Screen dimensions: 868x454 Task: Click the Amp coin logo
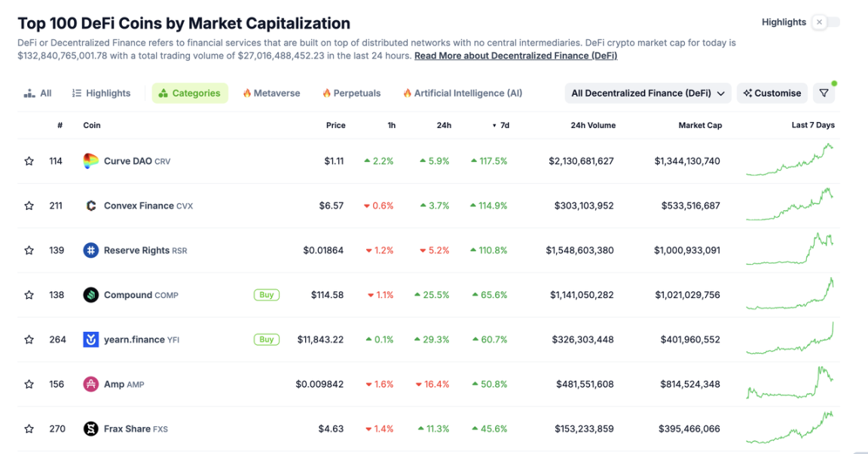point(90,384)
